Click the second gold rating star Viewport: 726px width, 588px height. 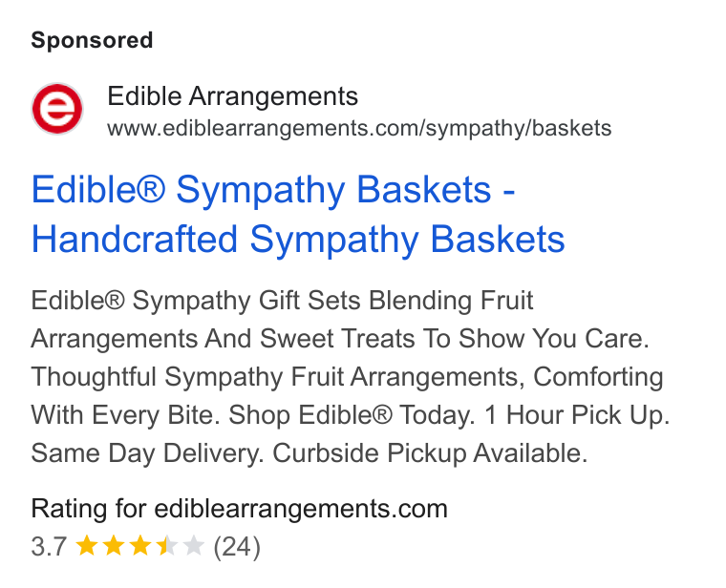(113, 545)
